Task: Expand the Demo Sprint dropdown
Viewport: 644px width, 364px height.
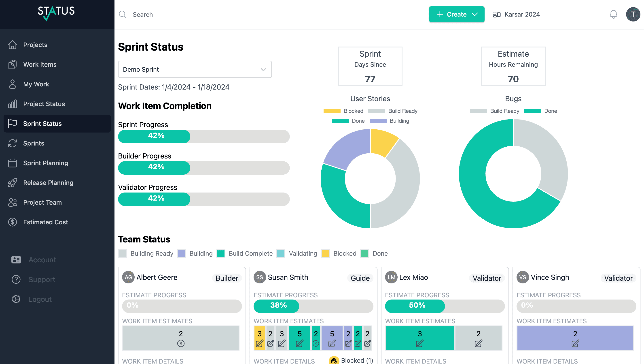Action: click(263, 70)
